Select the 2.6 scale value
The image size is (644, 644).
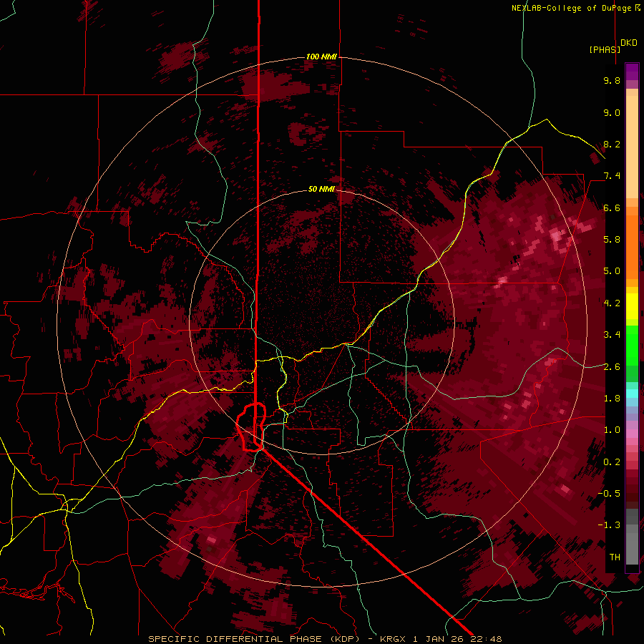pyautogui.click(x=612, y=366)
